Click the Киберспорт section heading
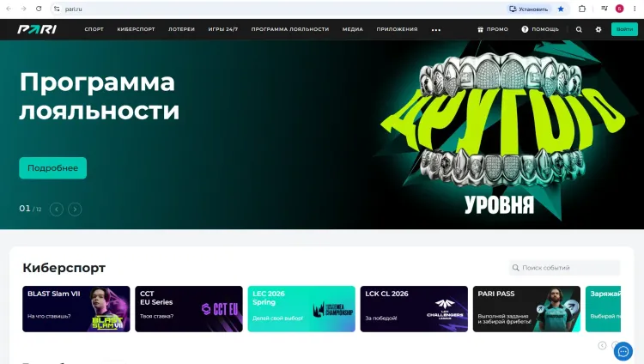 (64, 268)
